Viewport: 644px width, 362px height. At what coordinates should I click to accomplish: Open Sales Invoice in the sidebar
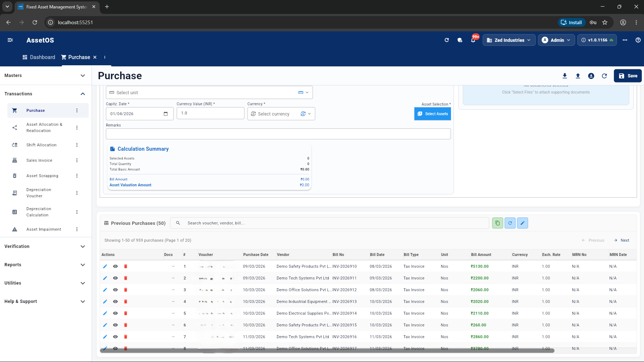coord(39,160)
